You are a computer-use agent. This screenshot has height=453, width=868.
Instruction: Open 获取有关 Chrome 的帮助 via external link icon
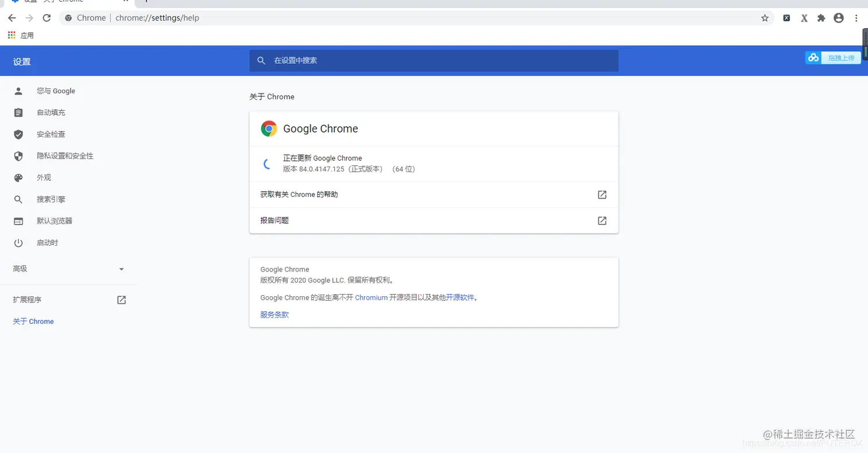pyautogui.click(x=601, y=195)
